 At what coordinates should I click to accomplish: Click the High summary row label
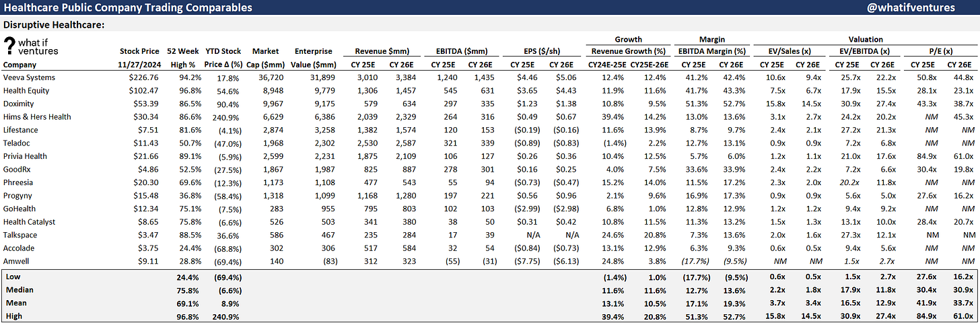click(13, 316)
